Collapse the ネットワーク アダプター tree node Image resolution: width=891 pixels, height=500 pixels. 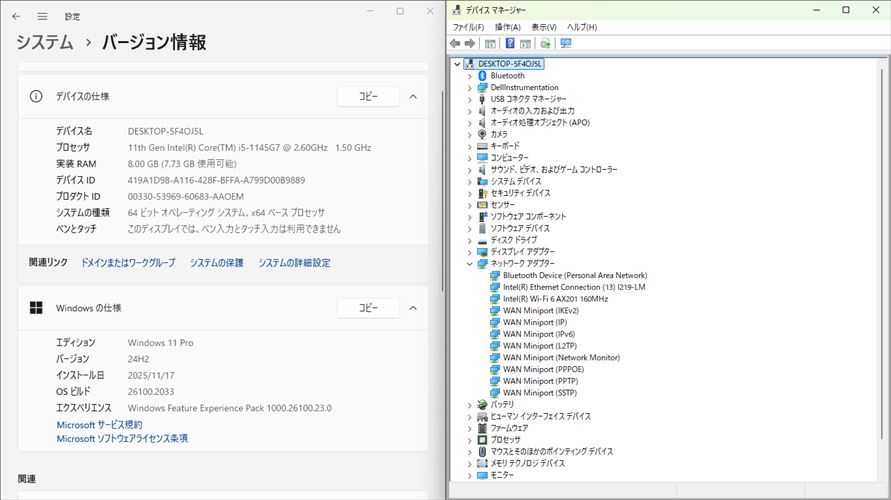tap(469, 264)
